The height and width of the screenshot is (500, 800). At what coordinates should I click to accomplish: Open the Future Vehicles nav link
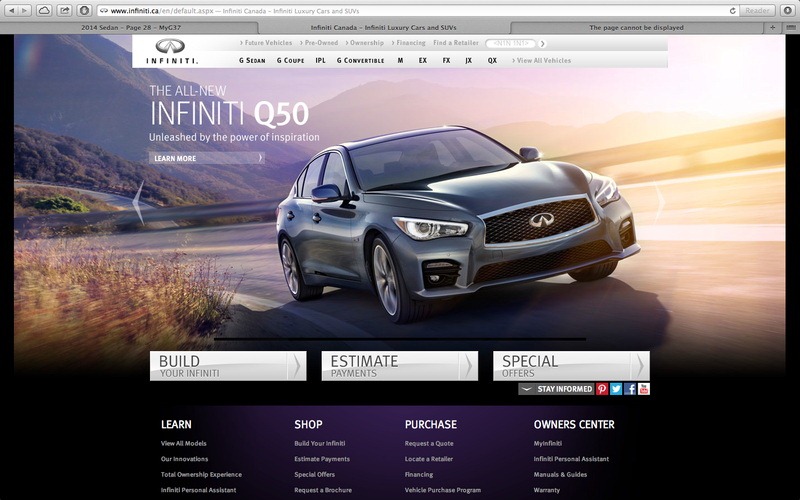pos(266,43)
